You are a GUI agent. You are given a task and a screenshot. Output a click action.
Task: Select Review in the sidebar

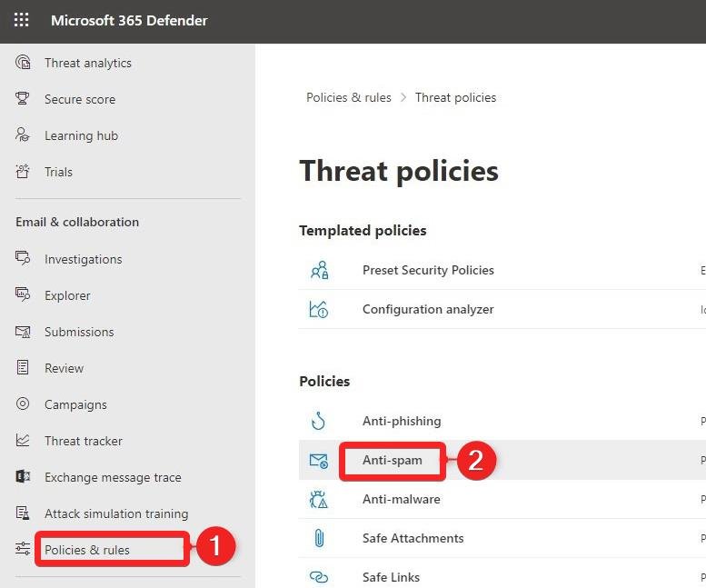coord(64,368)
